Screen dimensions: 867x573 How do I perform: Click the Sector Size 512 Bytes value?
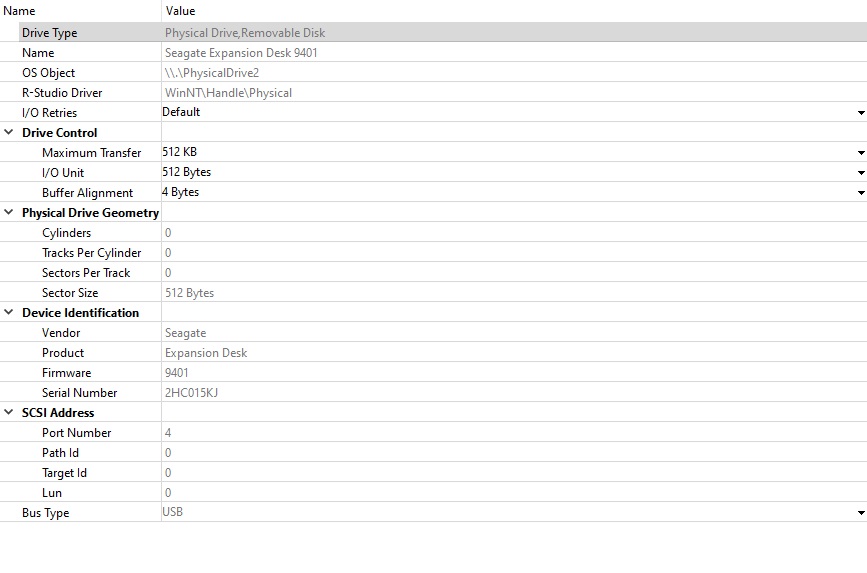coord(189,293)
